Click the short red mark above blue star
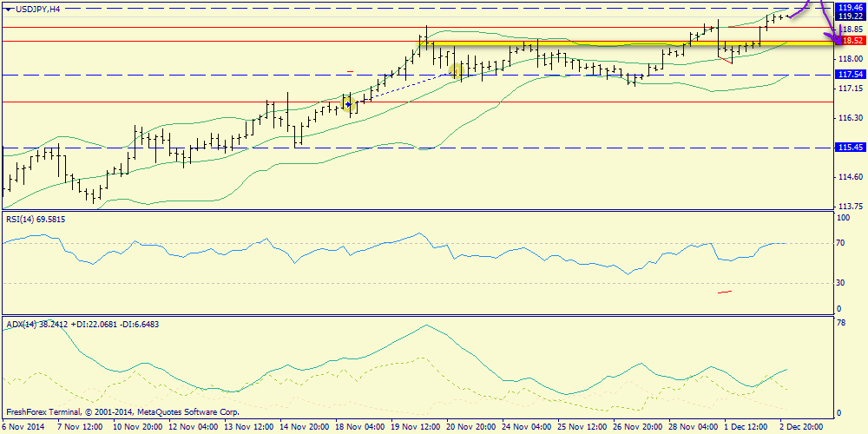 point(350,70)
